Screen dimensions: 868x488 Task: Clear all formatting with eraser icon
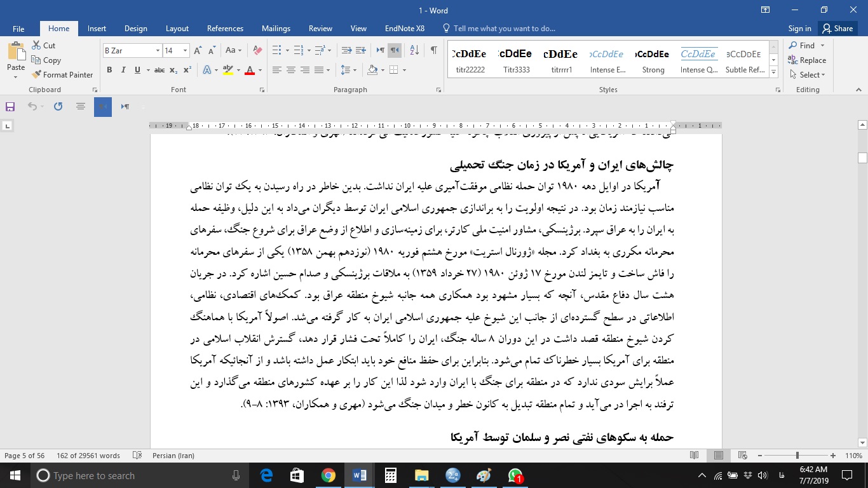click(257, 50)
